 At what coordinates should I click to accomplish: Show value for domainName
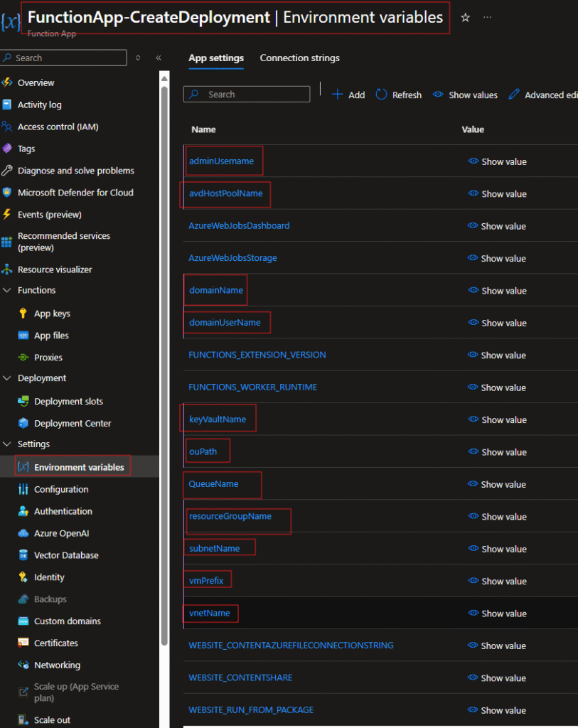click(497, 291)
